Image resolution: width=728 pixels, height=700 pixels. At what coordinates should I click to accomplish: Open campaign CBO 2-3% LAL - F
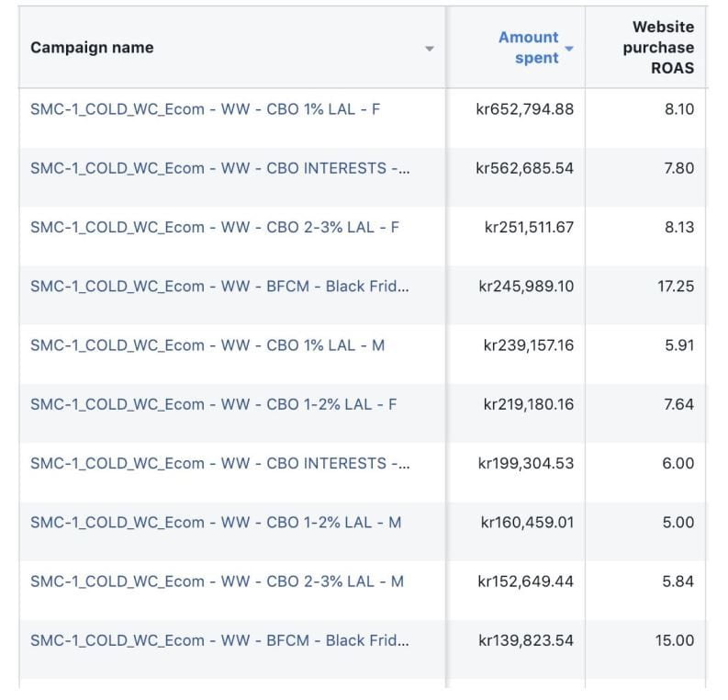point(215,227)
